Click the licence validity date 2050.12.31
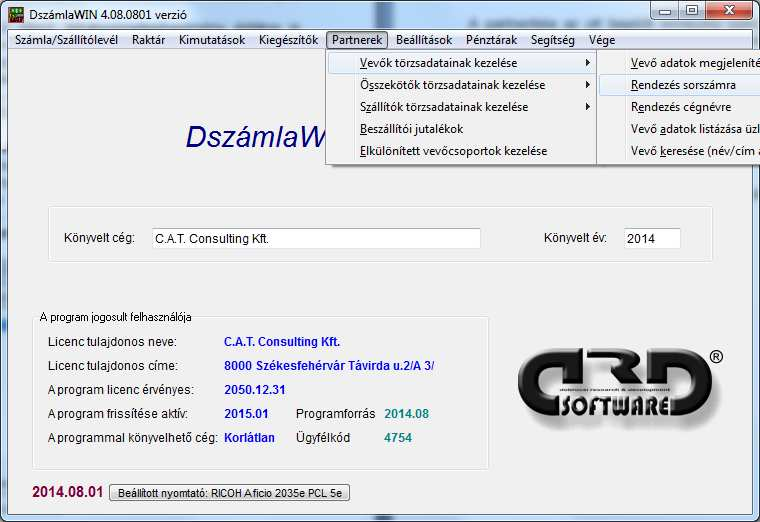Viewport: 760px width, 522px height. pos(255,390)
